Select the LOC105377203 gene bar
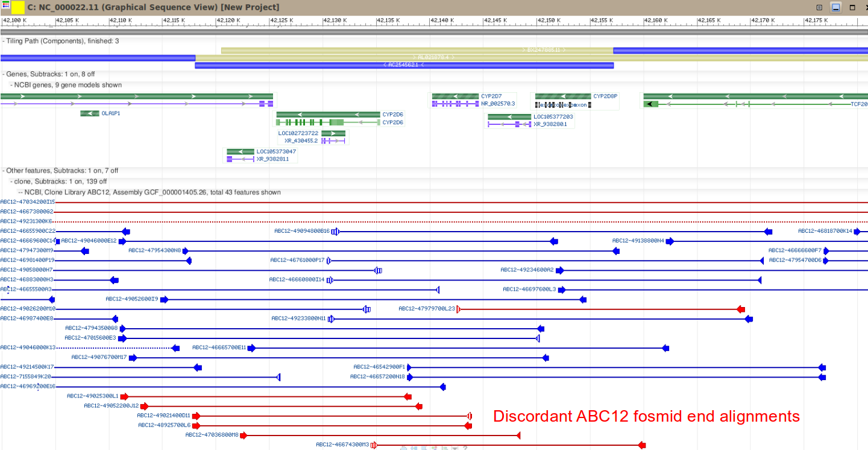 [x=509, y=117]
